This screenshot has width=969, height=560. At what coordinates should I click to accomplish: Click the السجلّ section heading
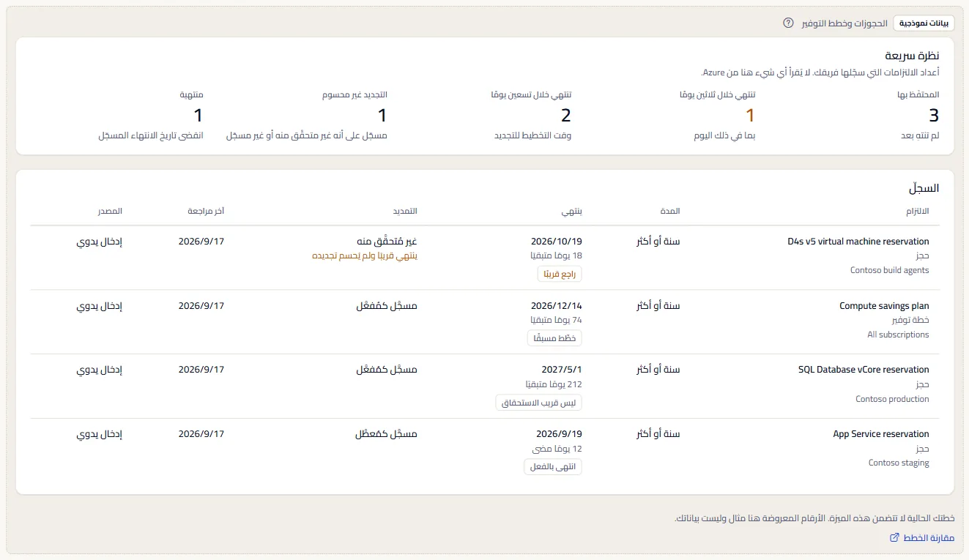click(924, 188)
